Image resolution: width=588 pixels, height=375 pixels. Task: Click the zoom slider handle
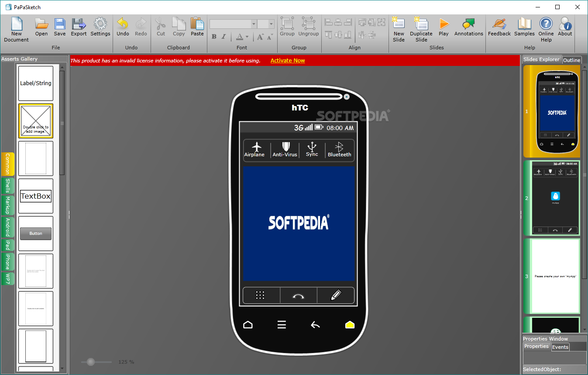click(x=91, y=362)
